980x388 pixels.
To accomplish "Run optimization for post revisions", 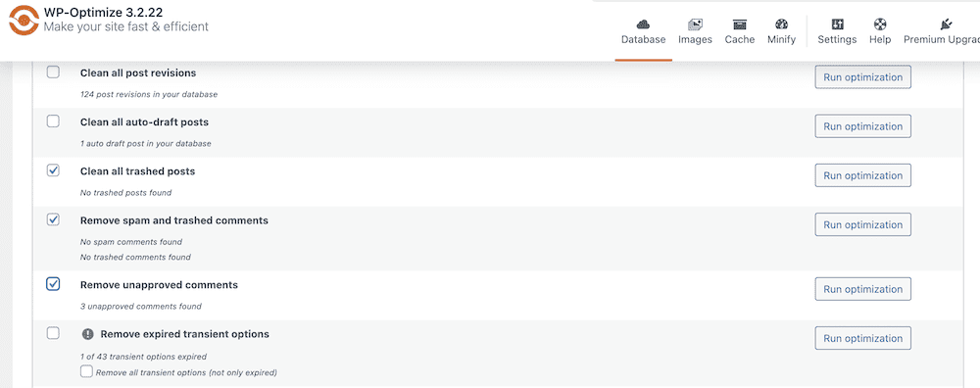I will pos(862,77).
